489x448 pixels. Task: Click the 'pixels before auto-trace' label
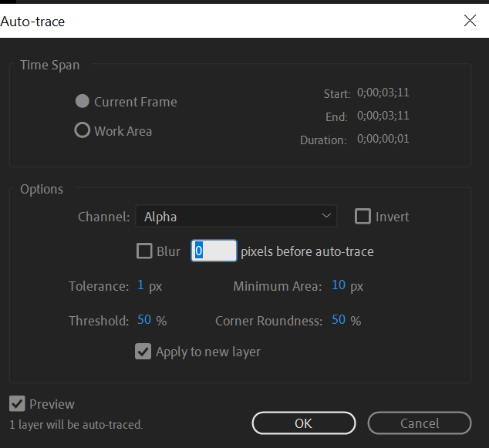(x=307, y=251)
